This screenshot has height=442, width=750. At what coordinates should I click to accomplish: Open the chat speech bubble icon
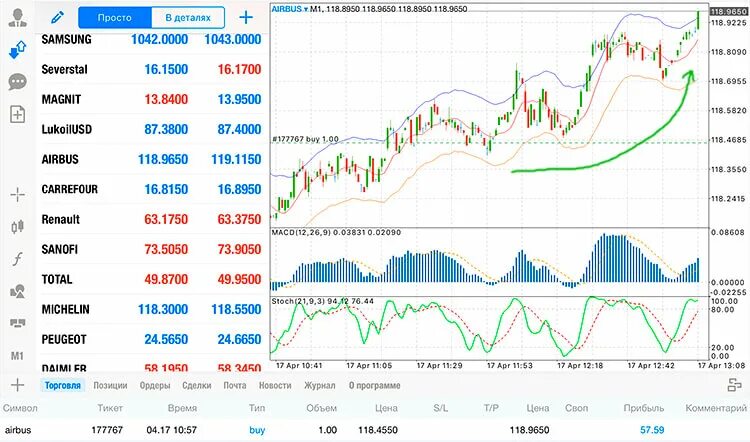18,82
